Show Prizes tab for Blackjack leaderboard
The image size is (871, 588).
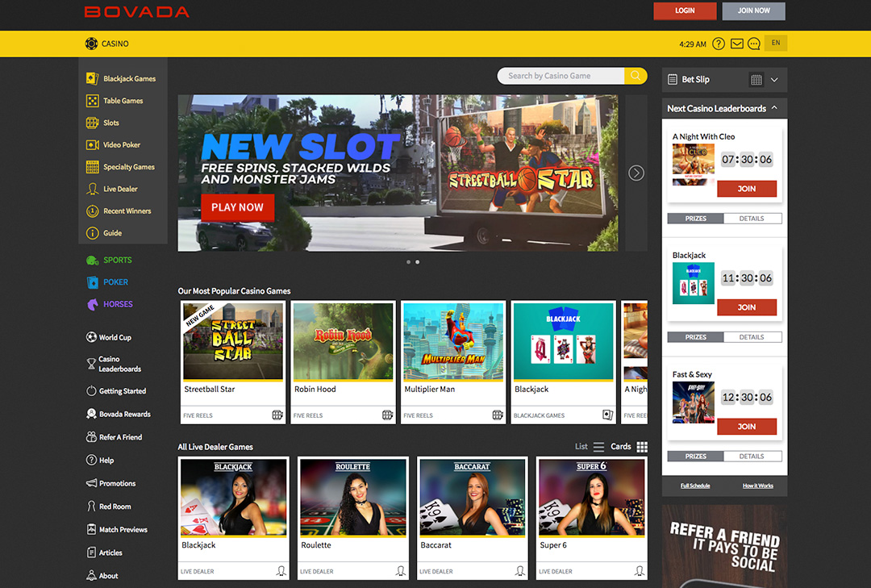695,337
